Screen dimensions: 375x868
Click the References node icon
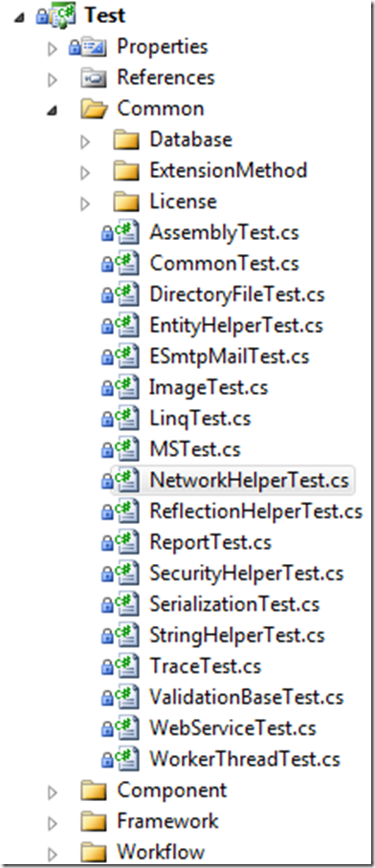pos(94,78)
